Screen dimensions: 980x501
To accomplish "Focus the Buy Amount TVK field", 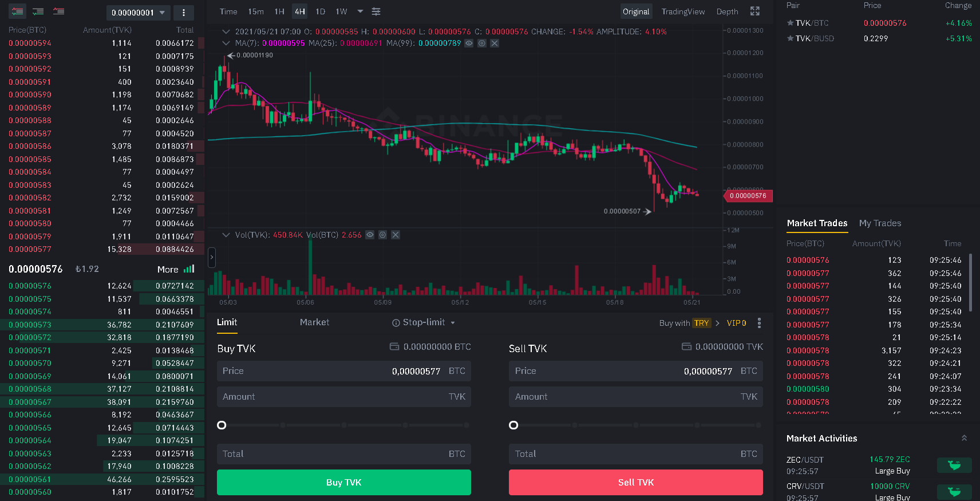I will coord(343,397).
